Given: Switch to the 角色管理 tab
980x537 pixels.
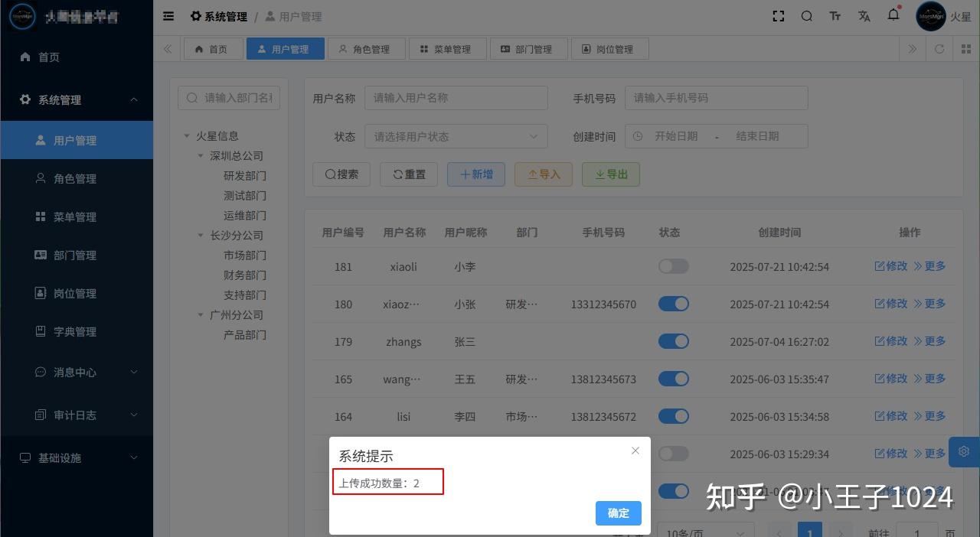Looking at the screenshot, I should pyautogui.click(x=366, y=47).
